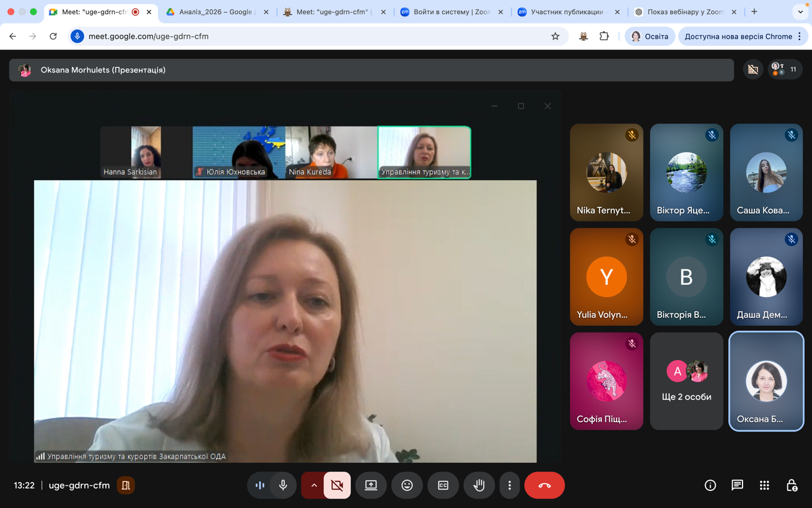The width and height of the screenshot is (812, 508).
Task: Click Юлія Юхновська video thumbnail
Action: coord(239,152)
